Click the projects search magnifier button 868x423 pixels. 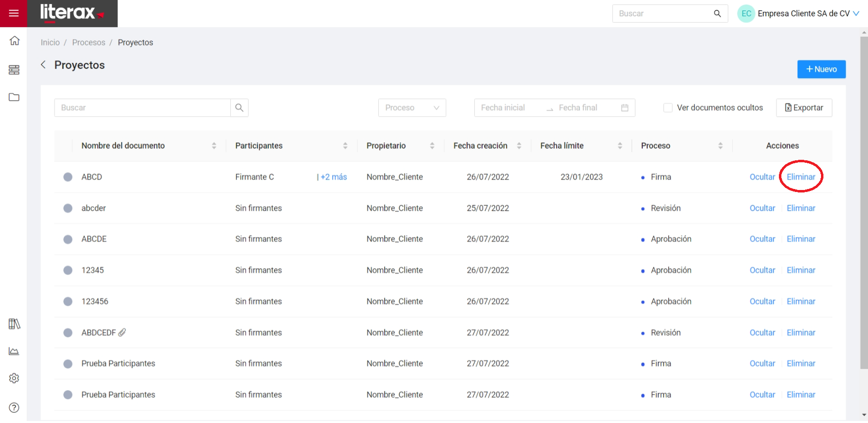tap(239, 107)
